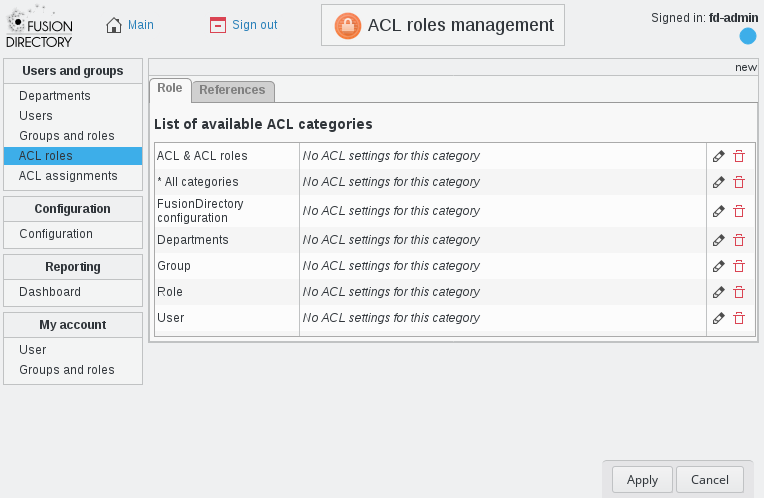Edit User category ACL
The width and height of the screenshot is (764, 498).
click(x=718, y=318)
